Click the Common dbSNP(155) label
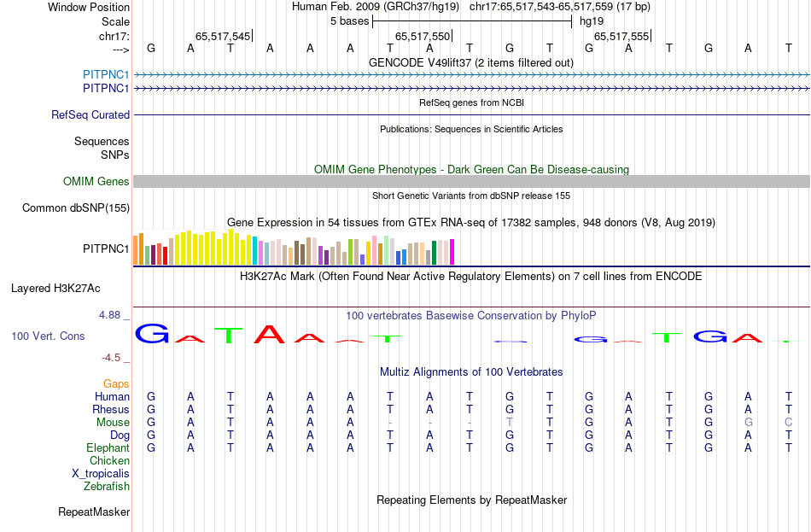The image size is (811, 532). tap(76, 208)
